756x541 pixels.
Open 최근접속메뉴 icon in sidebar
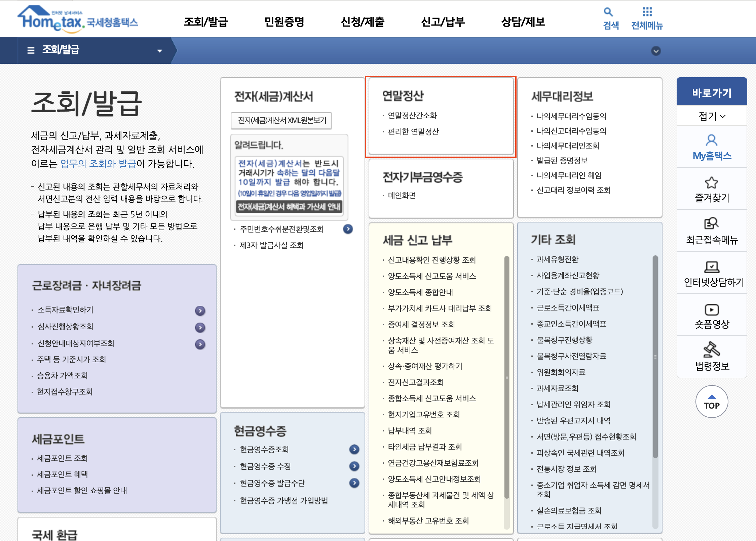(712, 223)
